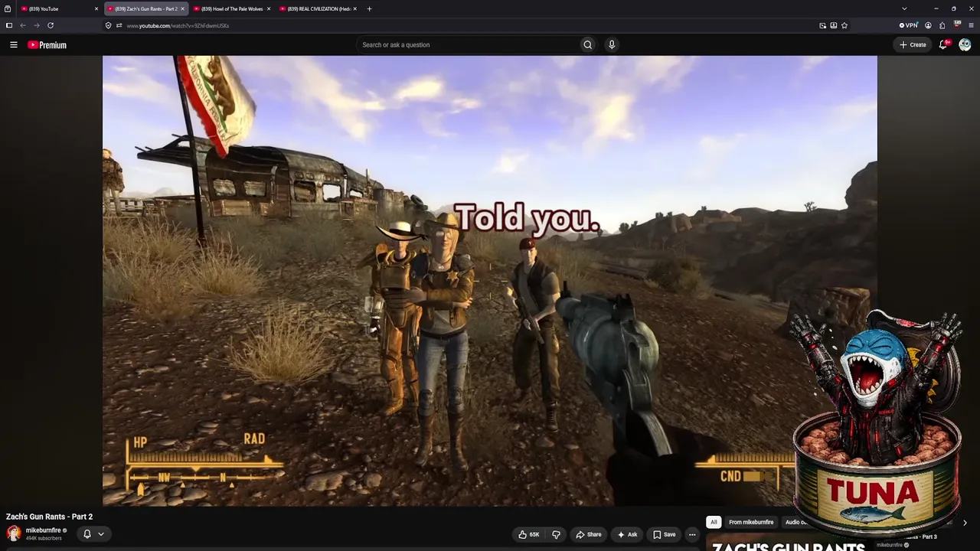Go forward to the next page

tap(36, 25)
